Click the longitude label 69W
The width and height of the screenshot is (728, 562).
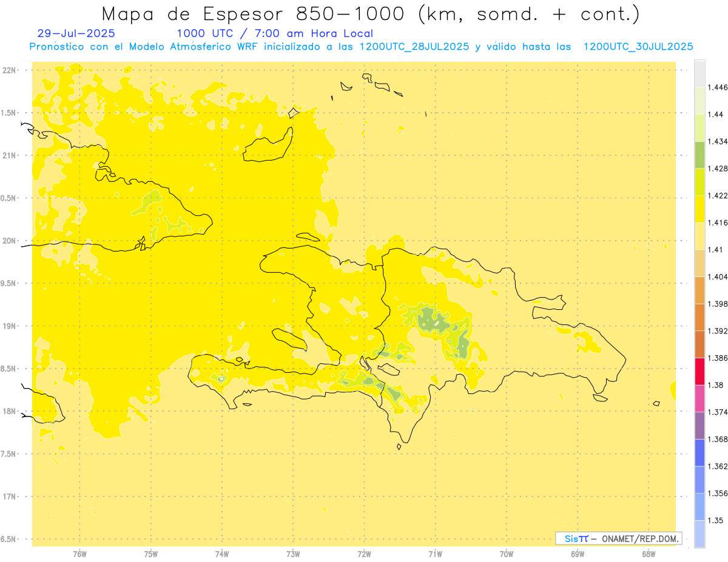[x=578, y=554]
